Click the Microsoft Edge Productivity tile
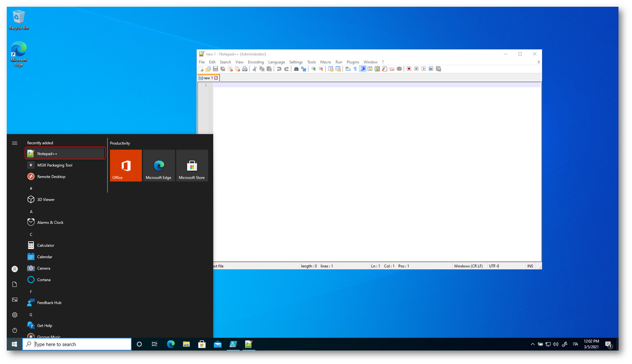 coord(159,165)
